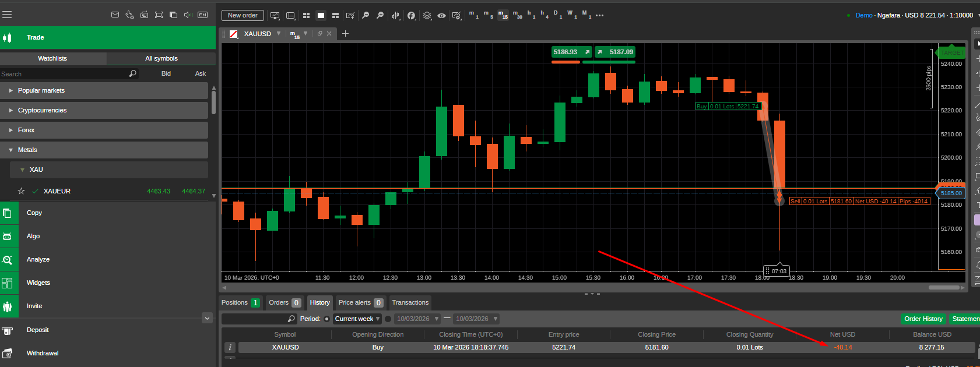Screen dimensions: 980x367
Task: Click the speaker sound icon
Action: [188, 15]
